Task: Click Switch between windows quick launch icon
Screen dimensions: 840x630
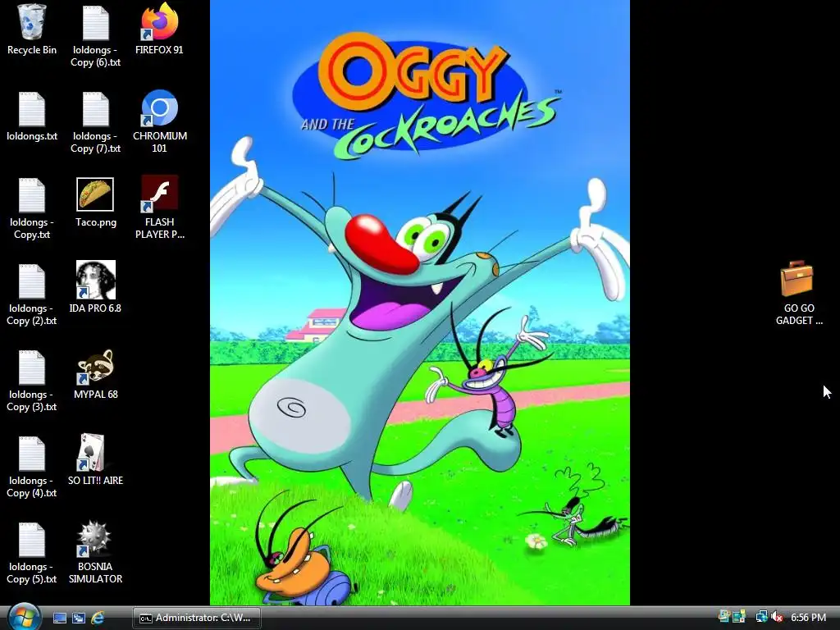Action: click(79, 618)
